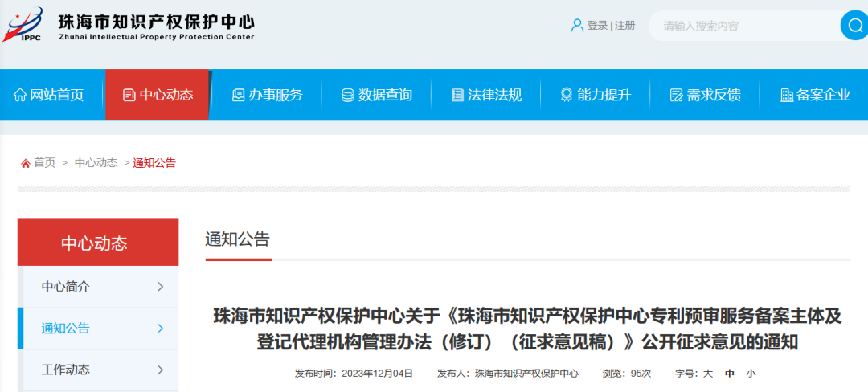
Task: Click the medal icon beside 能力提升
Action: point(567,95)
